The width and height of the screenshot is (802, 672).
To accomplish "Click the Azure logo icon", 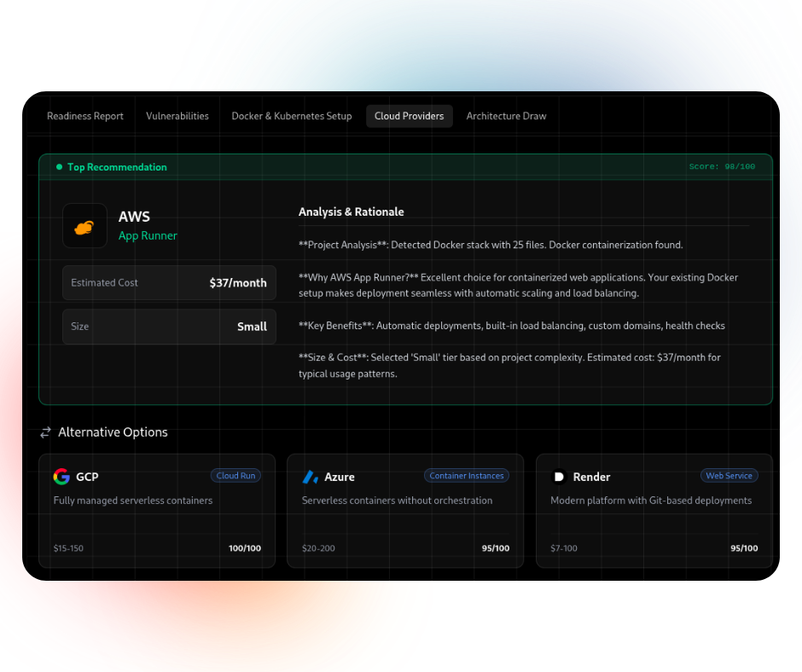I will tap(311, 478).
